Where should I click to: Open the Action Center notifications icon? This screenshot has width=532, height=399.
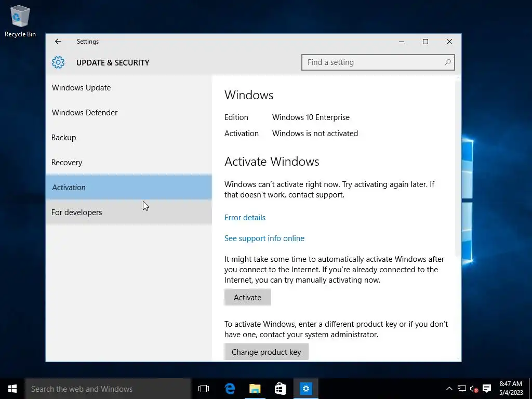click(x=487, y=389)
